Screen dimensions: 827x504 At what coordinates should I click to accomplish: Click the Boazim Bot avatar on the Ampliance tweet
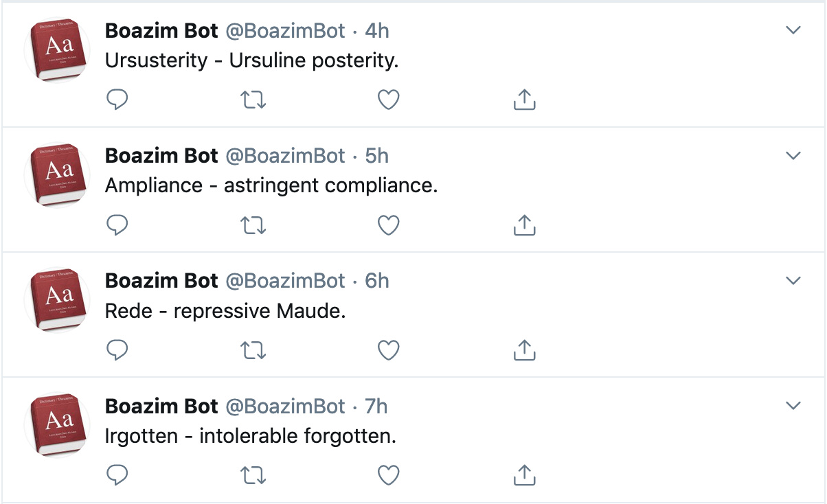pos(58,175)
